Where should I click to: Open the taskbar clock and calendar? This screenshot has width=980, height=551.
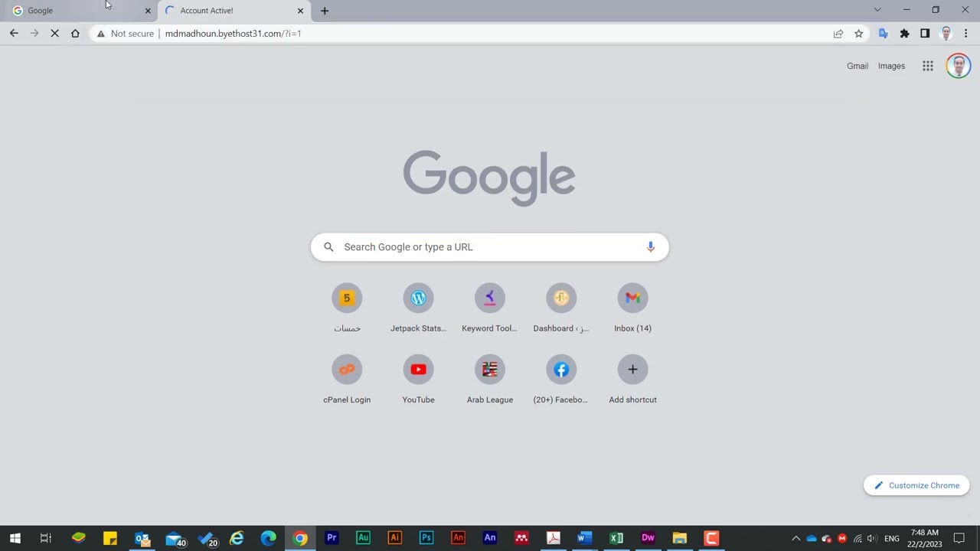coord(925,538)
